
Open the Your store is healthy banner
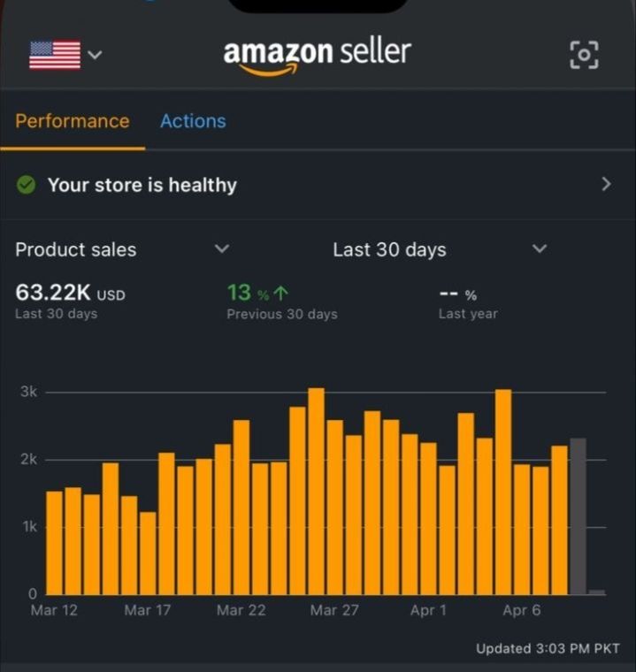pyautogui.click(x=142, y=185)
